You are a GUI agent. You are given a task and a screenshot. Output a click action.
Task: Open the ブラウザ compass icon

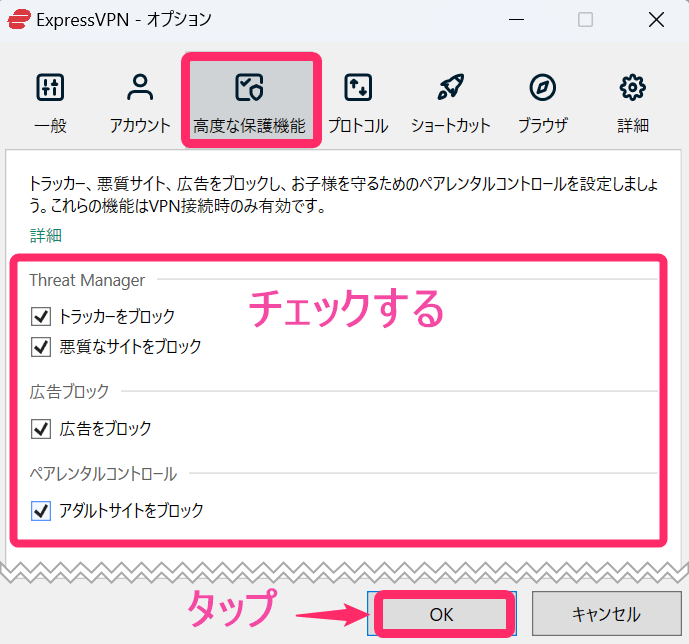(x=543, y=87)
